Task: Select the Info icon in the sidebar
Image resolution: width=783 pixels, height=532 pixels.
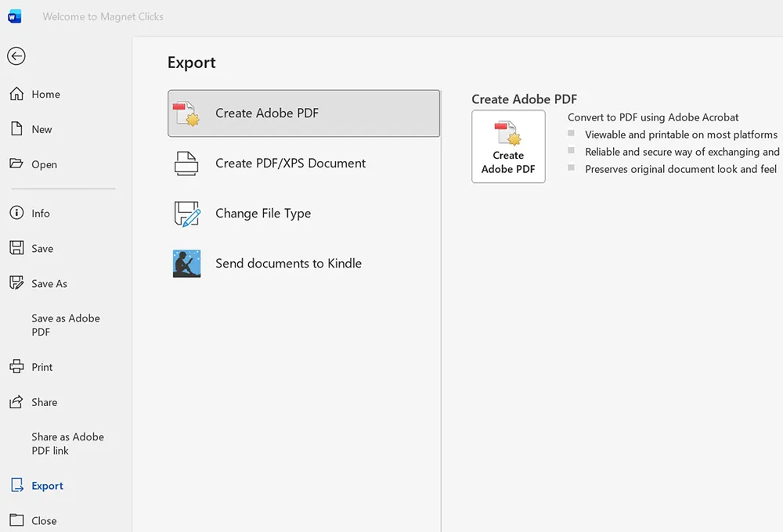Action: click(16, 212)
